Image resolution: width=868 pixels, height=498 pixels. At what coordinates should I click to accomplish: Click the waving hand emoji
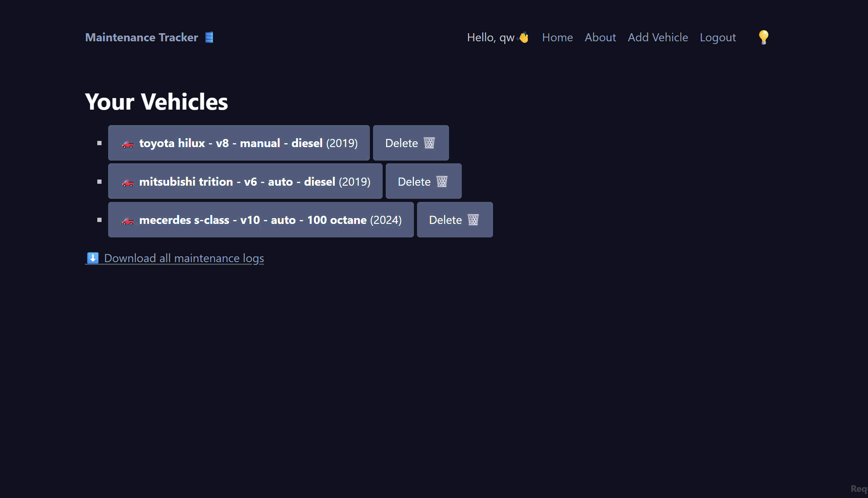pyautogui.click(x=524, y=37)
